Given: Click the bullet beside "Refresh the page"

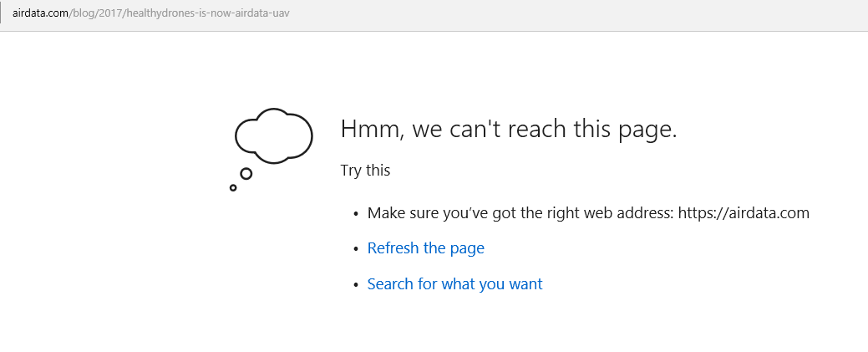Looking at the screenshot, I should 356,249.
